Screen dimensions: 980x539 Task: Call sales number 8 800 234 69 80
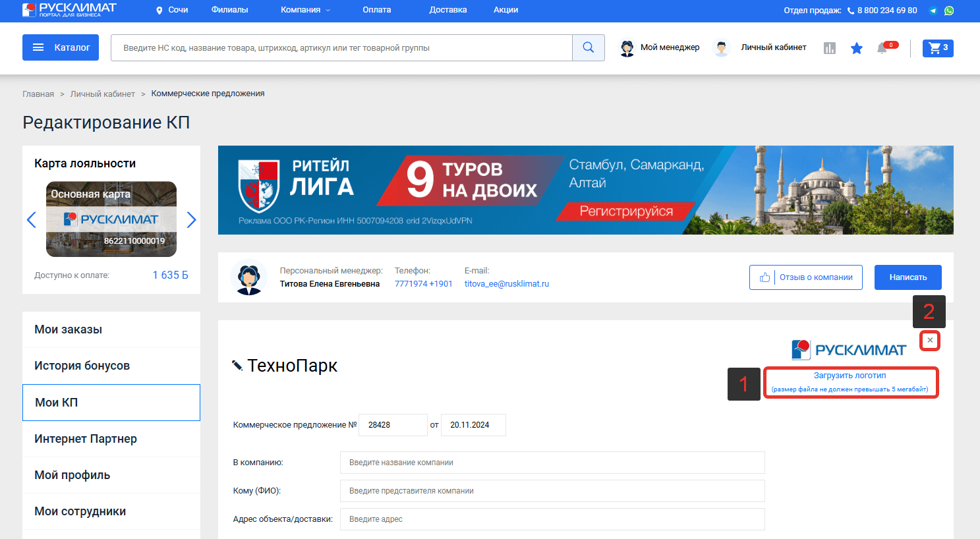(887, 11)
